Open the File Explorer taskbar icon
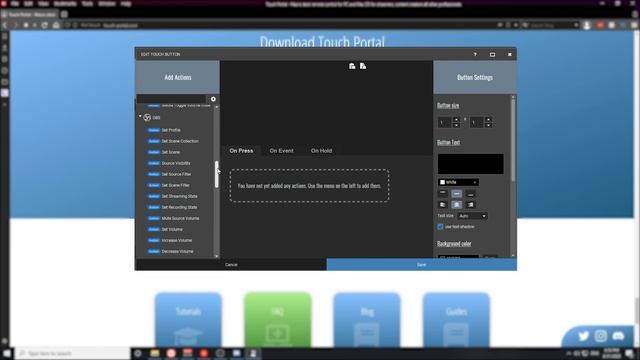Screen dimensions: 640x360 tap(155, 353)
